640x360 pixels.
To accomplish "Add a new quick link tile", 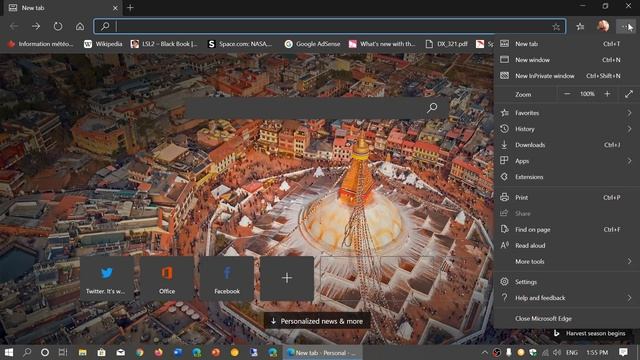I will [x=287, y=279].
